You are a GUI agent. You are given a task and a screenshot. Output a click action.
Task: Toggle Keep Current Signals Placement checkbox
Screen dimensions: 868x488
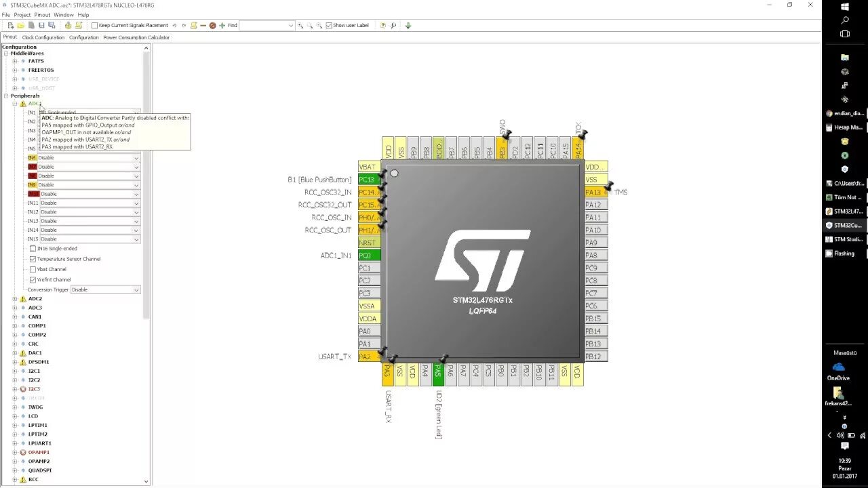tap(95, 25)
